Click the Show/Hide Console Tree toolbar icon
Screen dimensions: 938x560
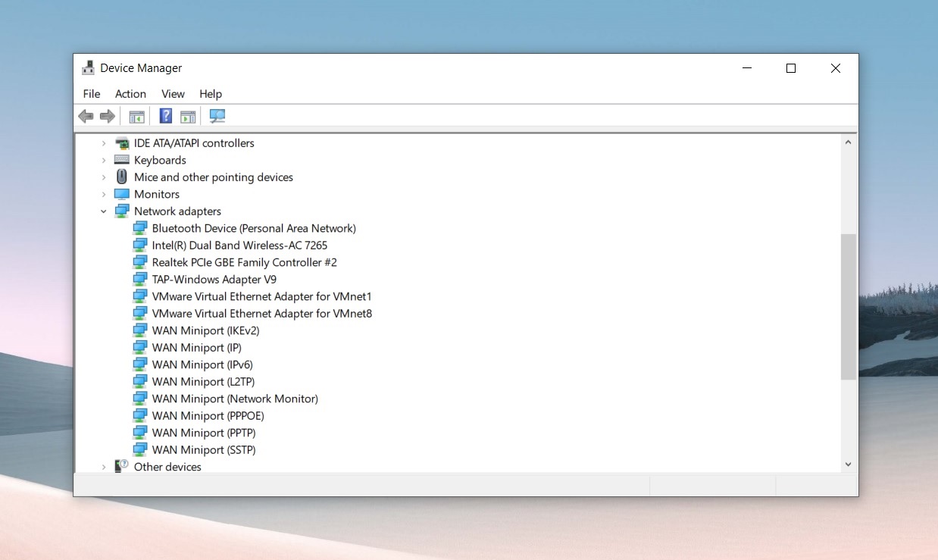(x=136, y=116)
